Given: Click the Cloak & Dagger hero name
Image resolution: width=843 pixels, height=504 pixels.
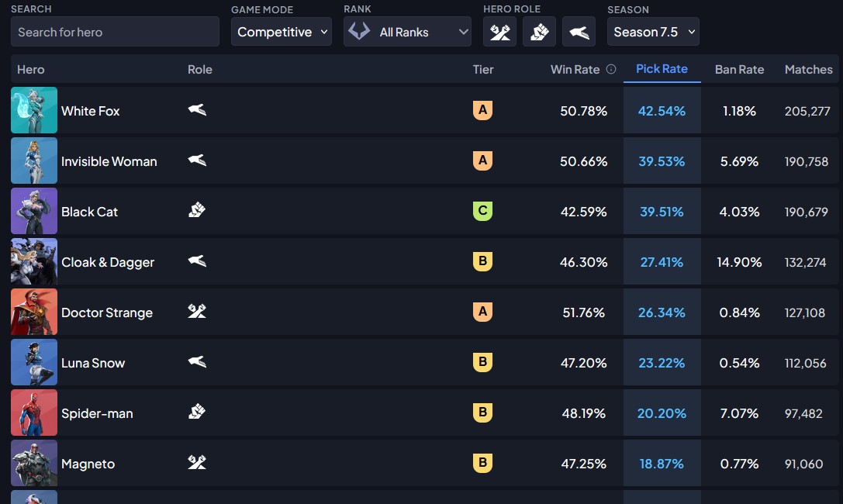Looking at the screenshot, I should pos(108,262).
